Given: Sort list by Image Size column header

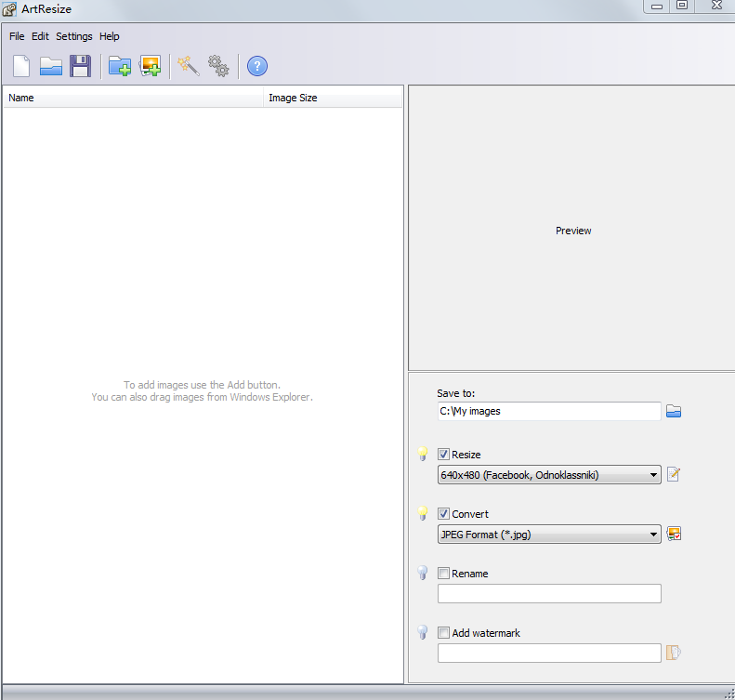Looking at the screenshot, I should (x=333, y=98).
